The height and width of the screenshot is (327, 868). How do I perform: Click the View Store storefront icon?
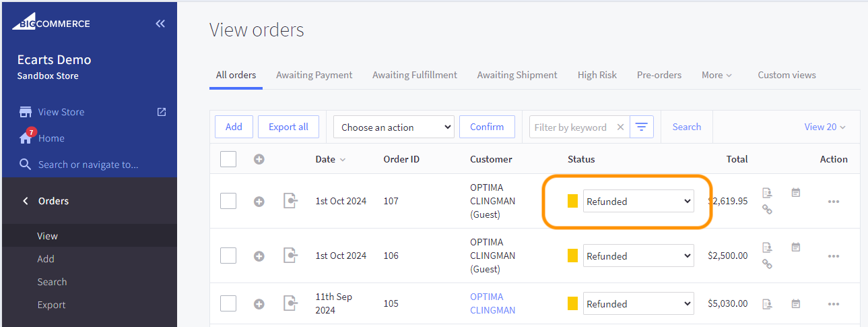(26, 112)
